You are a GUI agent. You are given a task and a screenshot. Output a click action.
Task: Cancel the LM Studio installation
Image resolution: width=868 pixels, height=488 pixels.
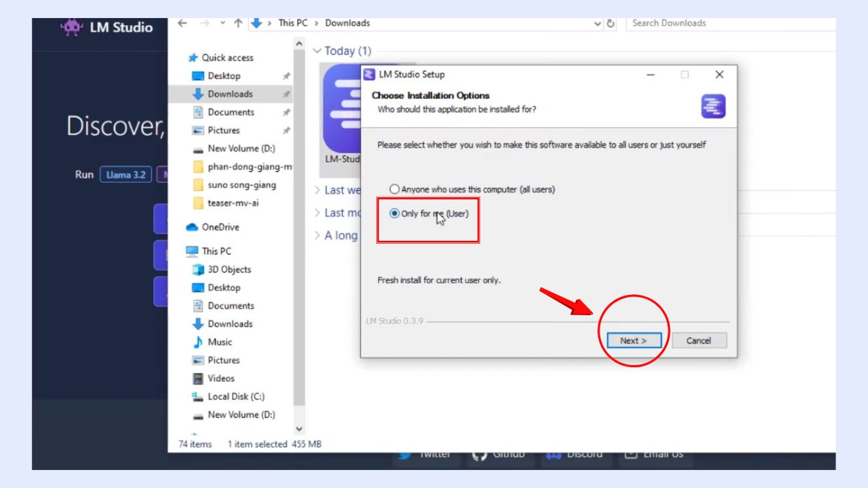pyautogui.click(x=699, y=341)
